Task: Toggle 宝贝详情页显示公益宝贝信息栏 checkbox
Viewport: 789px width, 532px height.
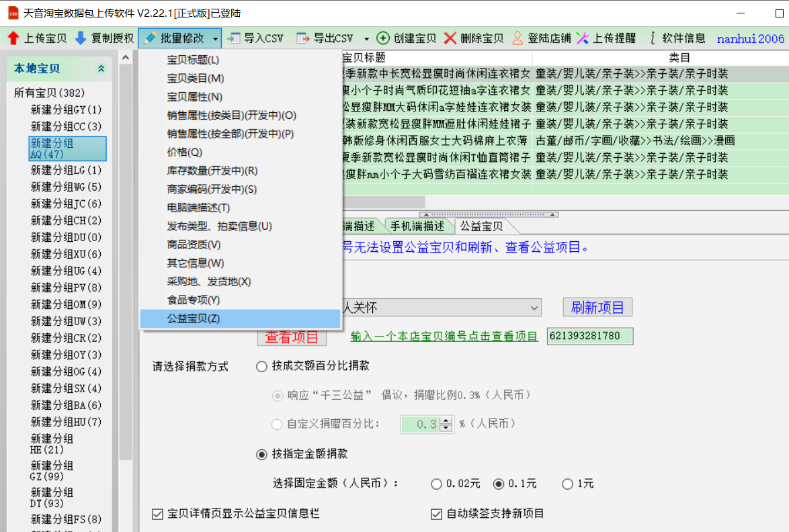Action: [157, 514]
